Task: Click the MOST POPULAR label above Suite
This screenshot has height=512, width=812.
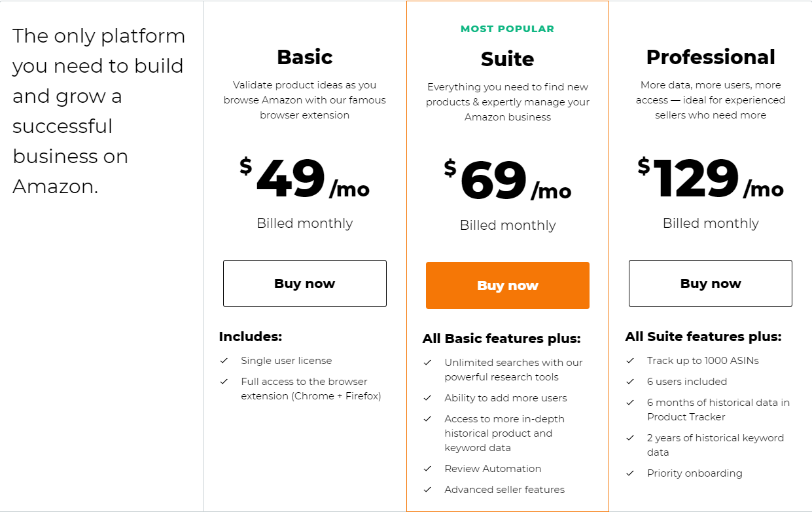Action: tap(508, 29)
